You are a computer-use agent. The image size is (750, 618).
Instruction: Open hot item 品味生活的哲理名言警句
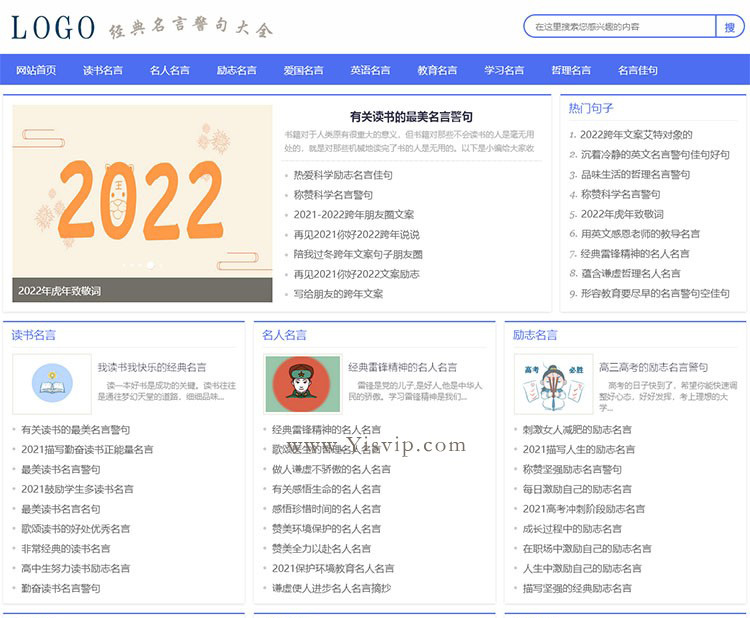click(635, 175)
